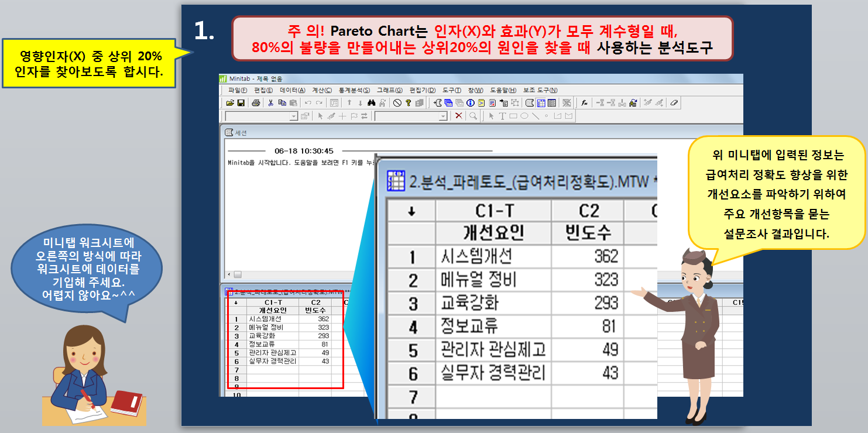Click the yellow question mark Help icon
The height and width of the screenshot is (433, 868).
pos(409,102)
